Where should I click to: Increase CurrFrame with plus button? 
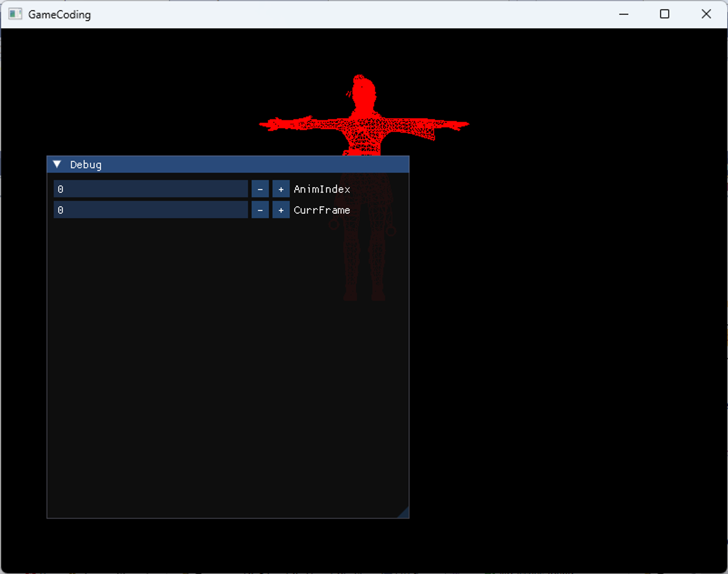(x=281, y=210)
